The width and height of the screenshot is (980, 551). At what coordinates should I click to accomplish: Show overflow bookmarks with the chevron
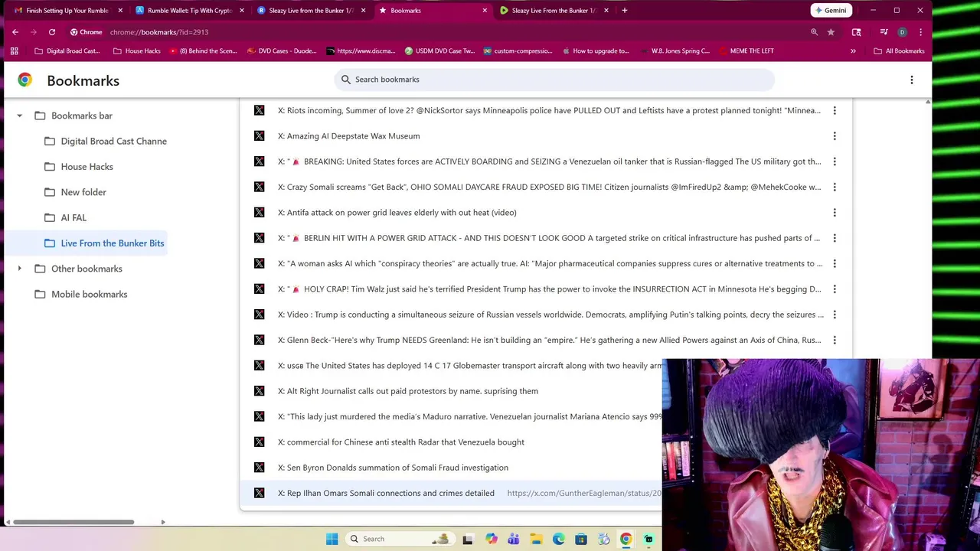pos(853,51)
